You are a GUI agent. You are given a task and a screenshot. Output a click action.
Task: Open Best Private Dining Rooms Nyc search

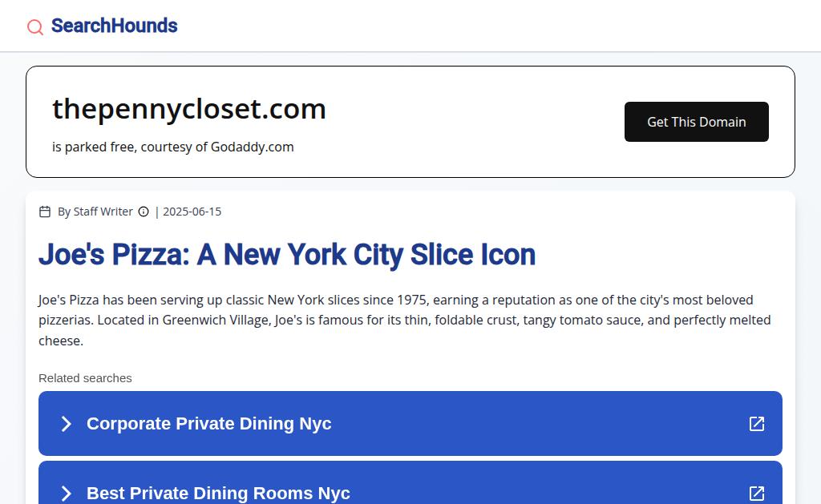[218, 493]
